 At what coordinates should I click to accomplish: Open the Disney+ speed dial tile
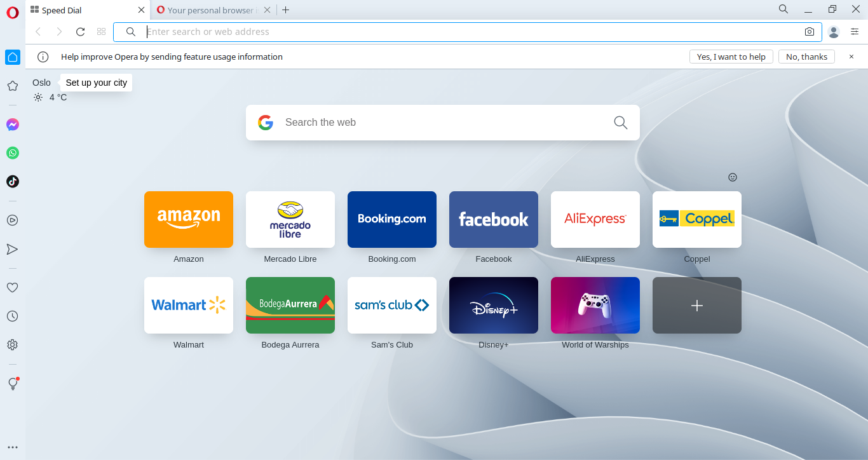(x=494, y=305)
